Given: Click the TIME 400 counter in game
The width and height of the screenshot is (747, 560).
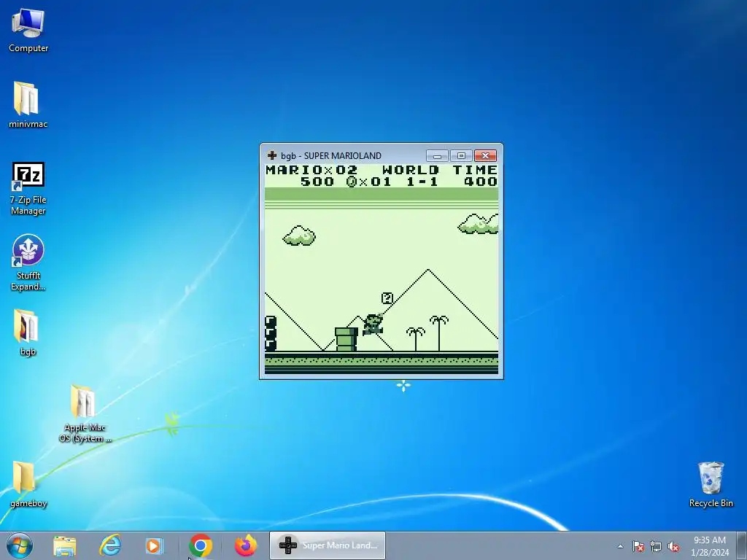Looking at the screenshot, I should pyautogui.click(x=475, y=176).
